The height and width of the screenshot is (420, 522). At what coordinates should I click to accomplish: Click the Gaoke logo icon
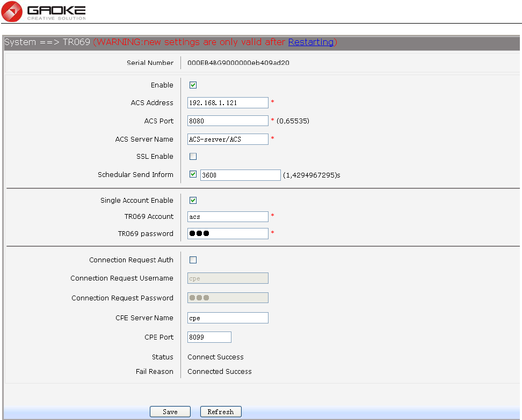point(12,11)
